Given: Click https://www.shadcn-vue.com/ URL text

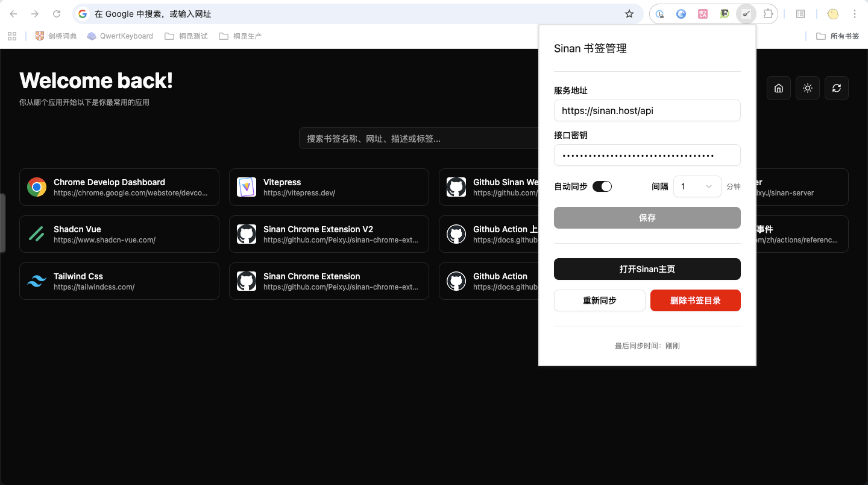Looking at the screenshot, I should 105,240.
